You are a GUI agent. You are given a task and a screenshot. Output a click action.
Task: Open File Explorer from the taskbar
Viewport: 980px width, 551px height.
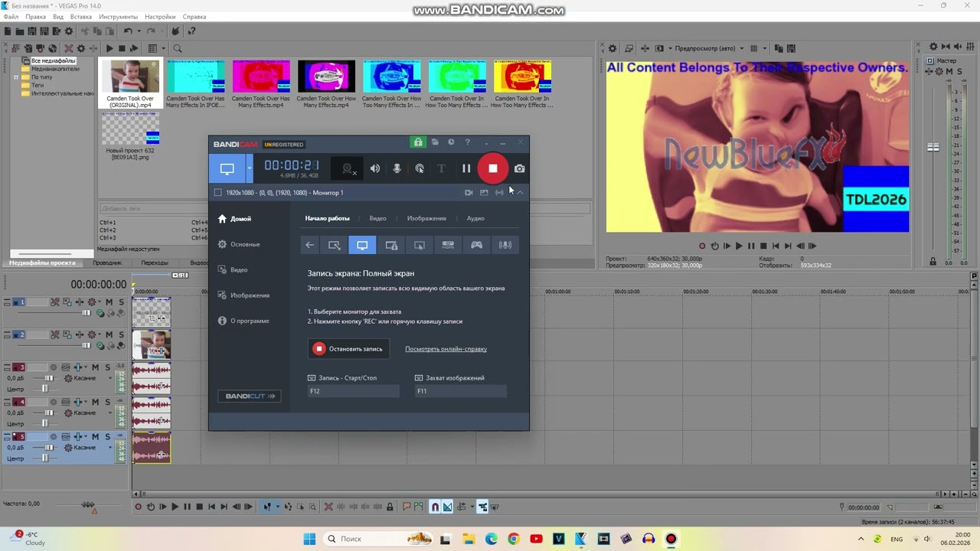(469, 539)
